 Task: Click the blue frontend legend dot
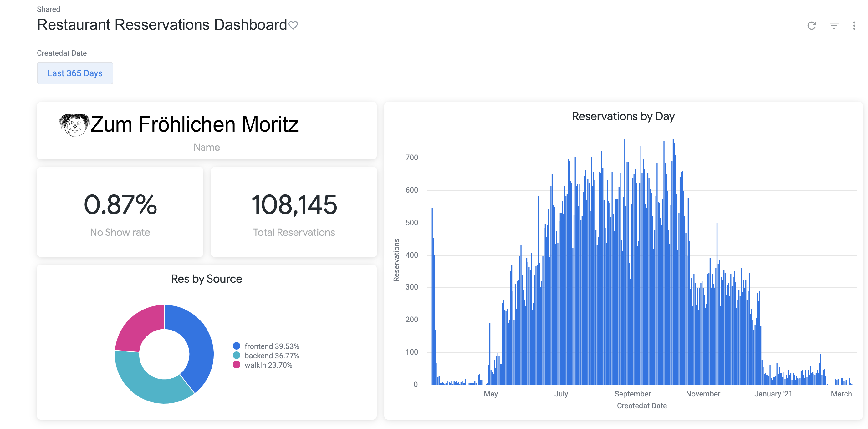coord(237,346)
